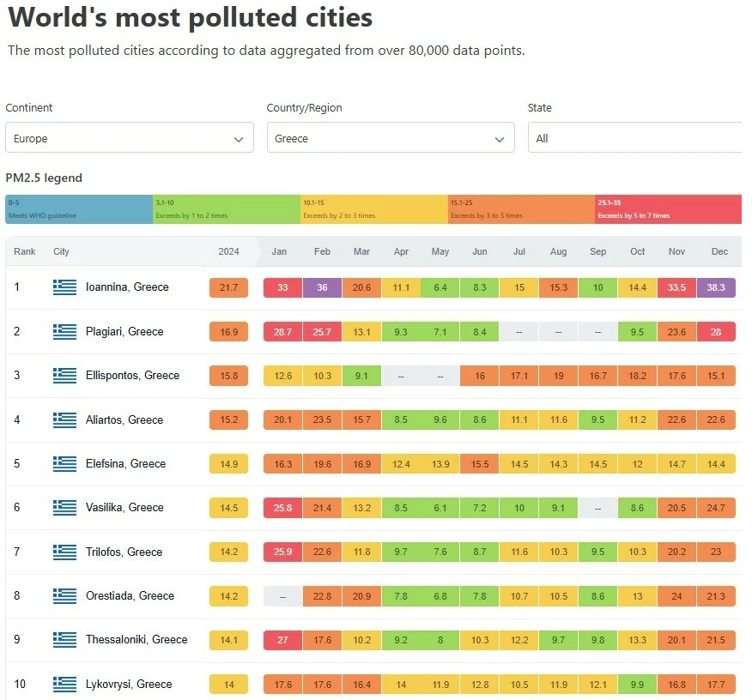Click the Greek flag icon beside Ioannina
This screenshot has height=700, width=752.
[x=64, y=287]
